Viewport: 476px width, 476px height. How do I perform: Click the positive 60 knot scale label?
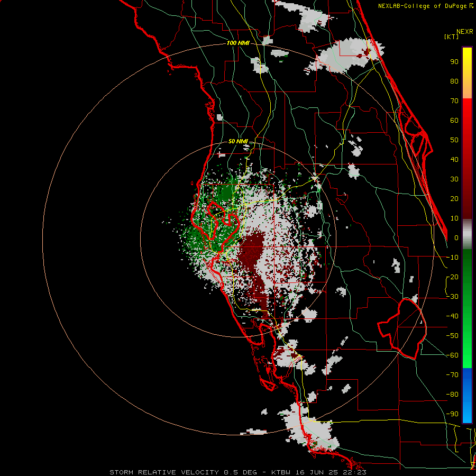454,121
